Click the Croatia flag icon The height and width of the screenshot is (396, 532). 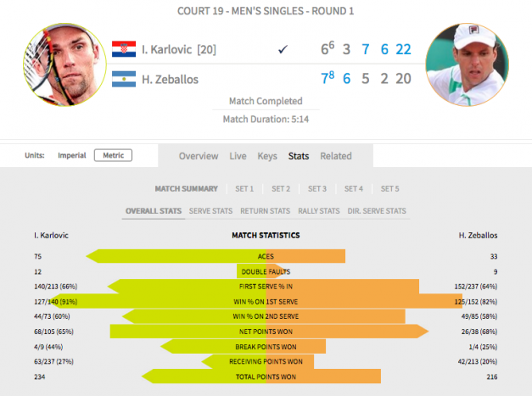click(124, 49)
